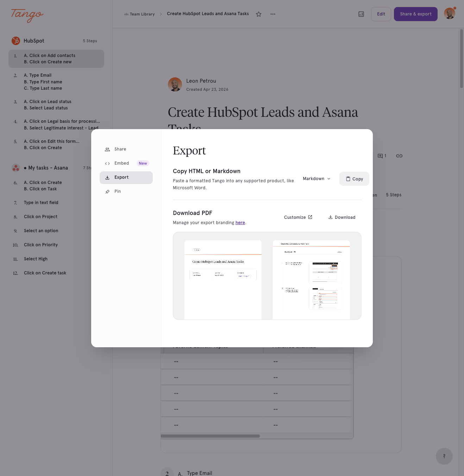Expand the Markdown format dropdown
Viewport: 464px width, 476px height.
pos(317,179)
